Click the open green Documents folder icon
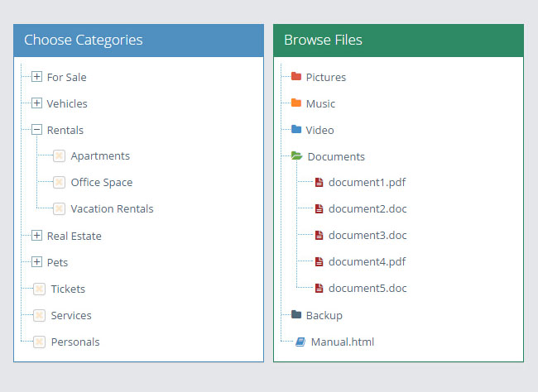538x392 pixels. pyautogui.click(x=296, y=156)
